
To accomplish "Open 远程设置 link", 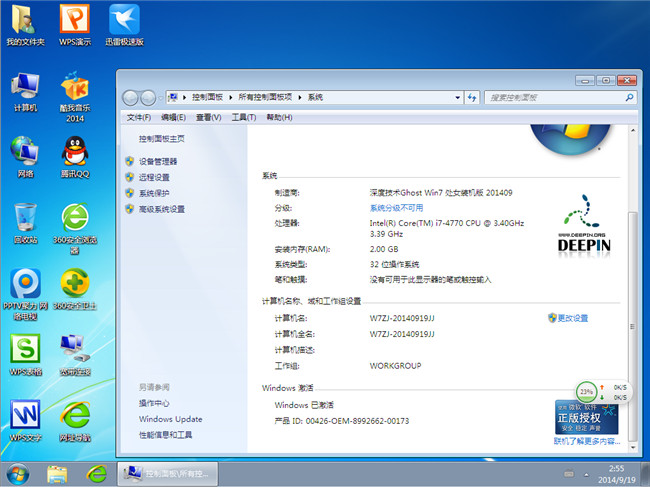I will point(154,177).
